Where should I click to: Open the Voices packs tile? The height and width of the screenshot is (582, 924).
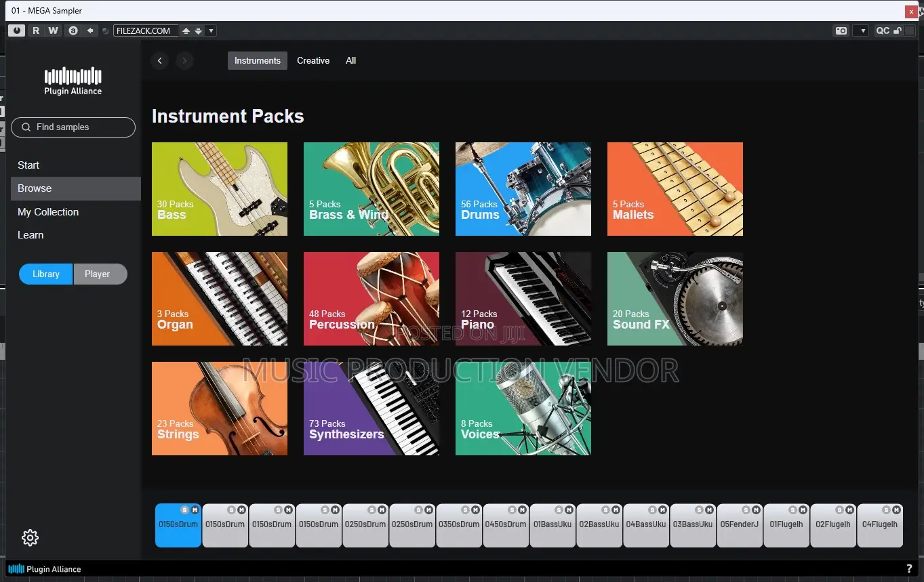tap(523, 409)
